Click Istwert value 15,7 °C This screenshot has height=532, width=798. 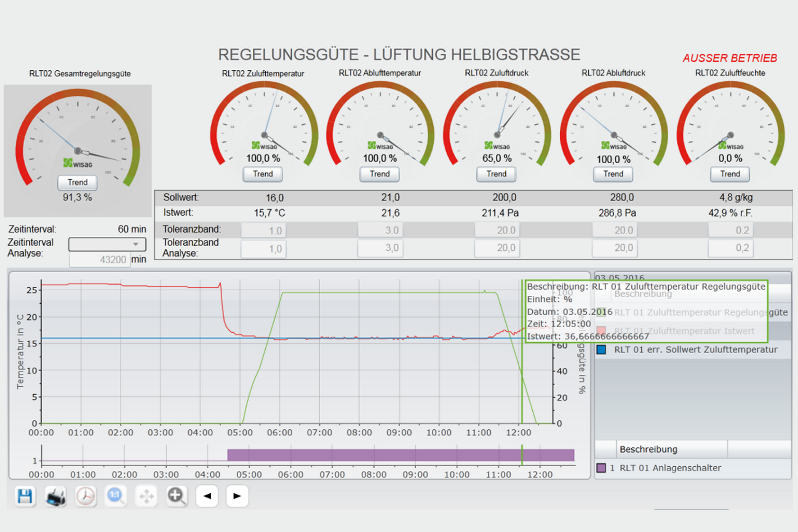coord(269,213)
